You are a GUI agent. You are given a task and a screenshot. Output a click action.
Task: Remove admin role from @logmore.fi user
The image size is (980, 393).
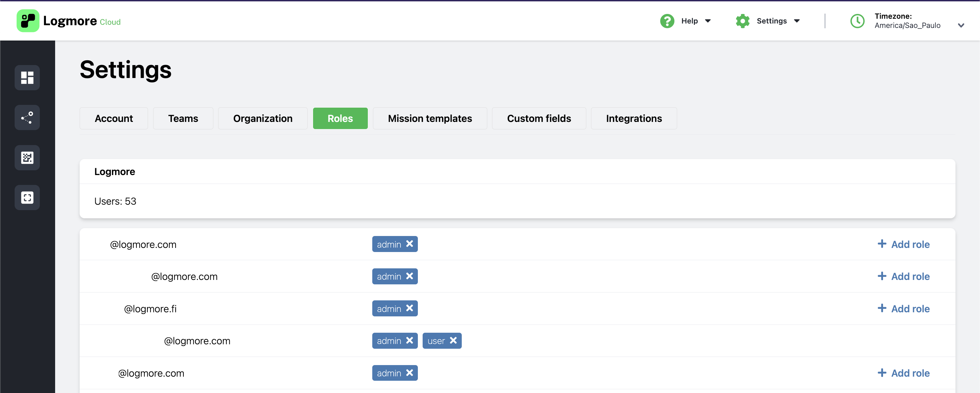tap(409, 308)
